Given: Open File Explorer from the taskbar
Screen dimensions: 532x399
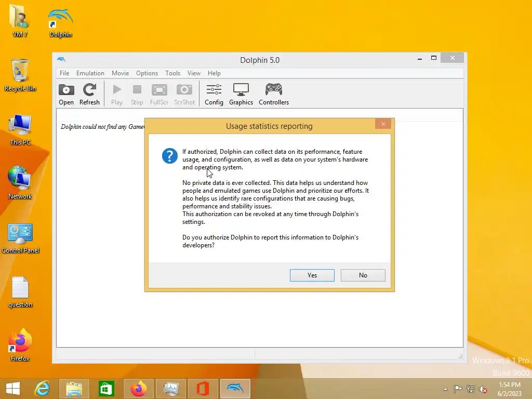Looking at the screenshot, I should [x=74, y=389].
